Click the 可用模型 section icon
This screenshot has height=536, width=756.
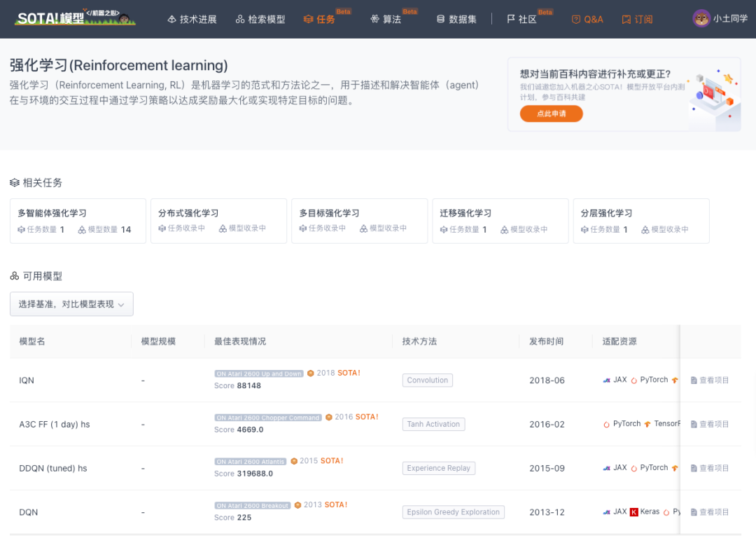click(x=15, y=276)
